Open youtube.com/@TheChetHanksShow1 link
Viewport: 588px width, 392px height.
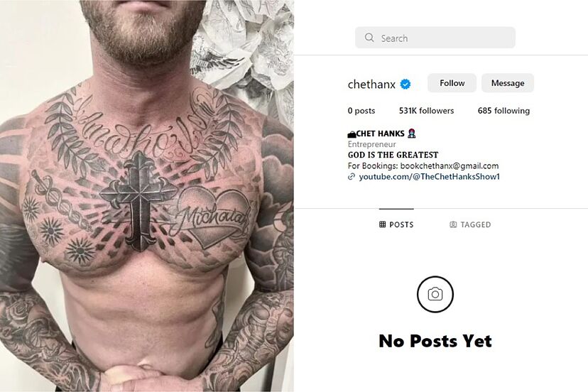click(x=430, y=177)
